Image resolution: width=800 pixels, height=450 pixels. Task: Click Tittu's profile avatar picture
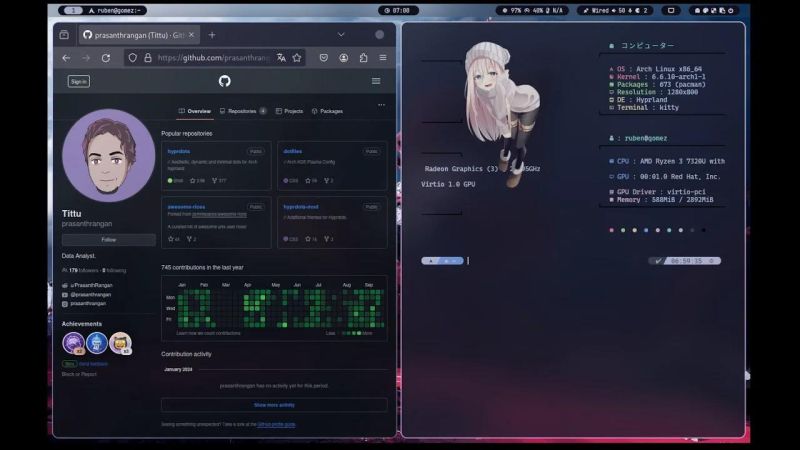point(109,156)
